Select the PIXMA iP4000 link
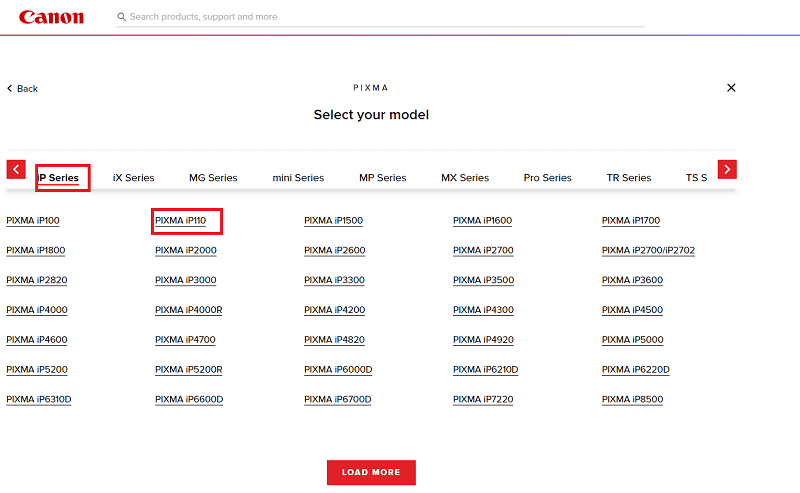This screenshot has height=493, width=800. pyautogui.click(x=37, y=310)
